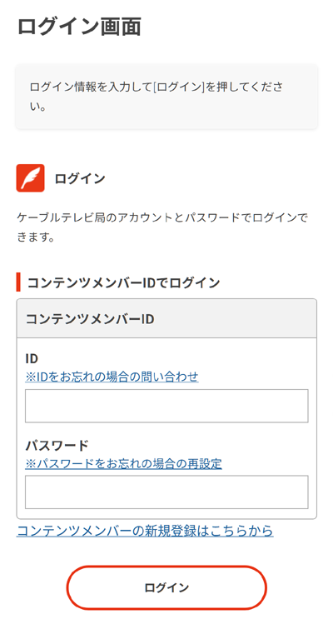
Task: Click the い。 trailing line in the instruction box
Action: [x=37, y=108]
